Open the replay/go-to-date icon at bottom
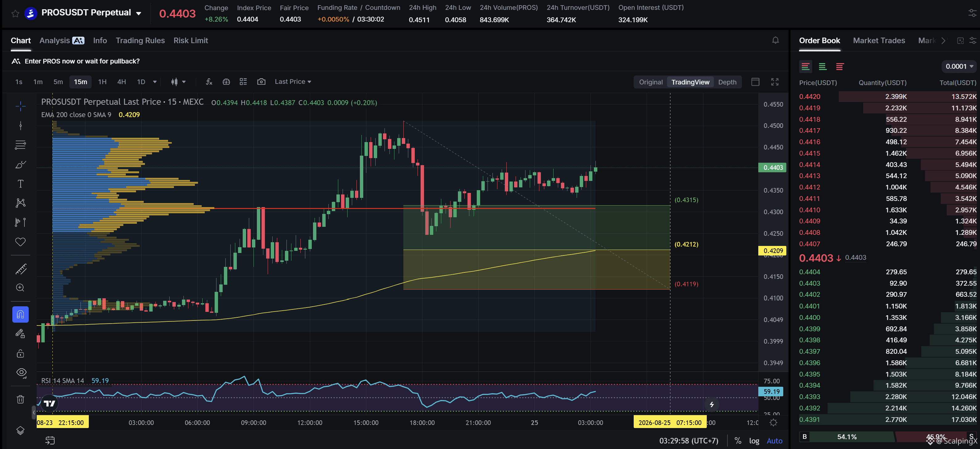980x449 pixels. 50,440
